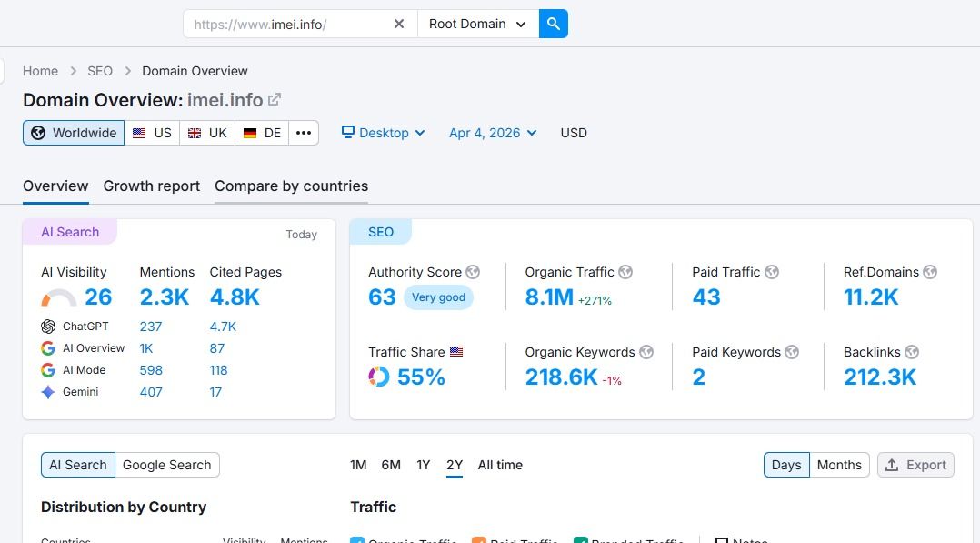The height and width of the screenshot is (543, 980).
Task: Click the Traffic Share donut chart icon
Action: pyautogui.click(x=379, y=377)
